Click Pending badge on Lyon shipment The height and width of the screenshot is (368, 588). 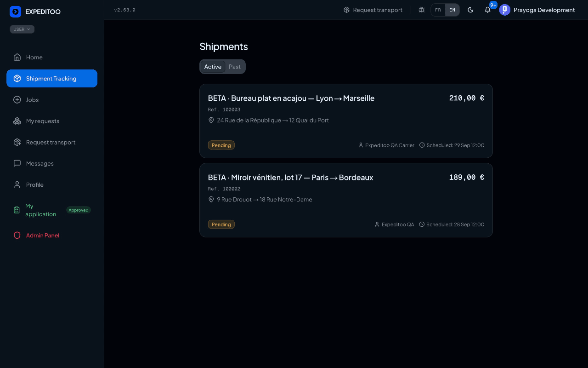coord(221,145)
